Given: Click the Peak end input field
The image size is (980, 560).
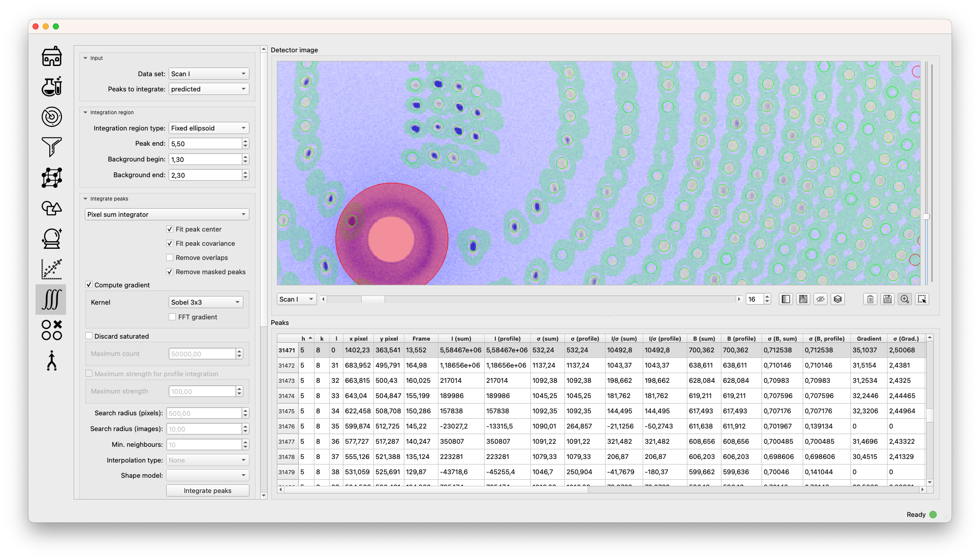Looking at the screenshot, I should (x=205, y=144).
